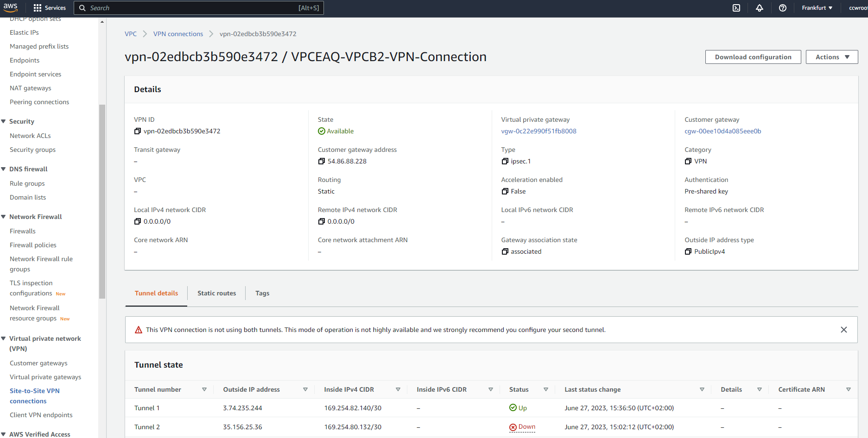Go to VPC breadcrumb link
The width and height of the screenshot is (868, 438).
(131, 34)
